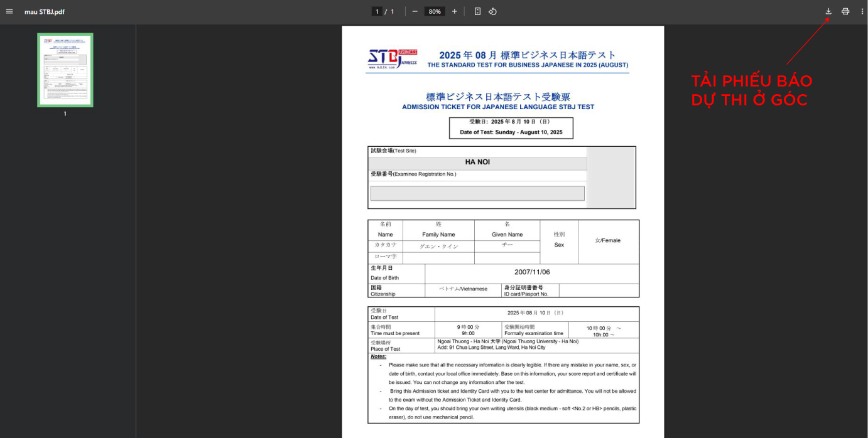Viewport: 868px width, 438px height.
Task: Click the 'Given Name' column header
Action: (x=507, y=235)
